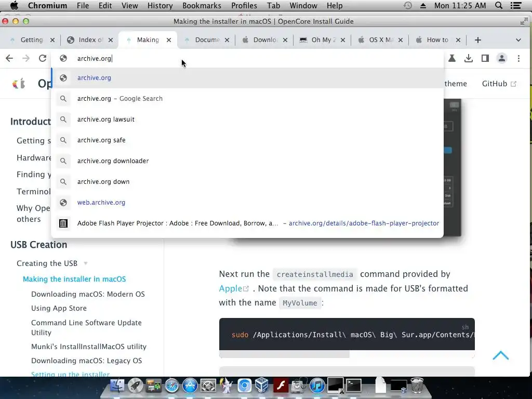
Task: Open the Window menu
Action: 303,5
